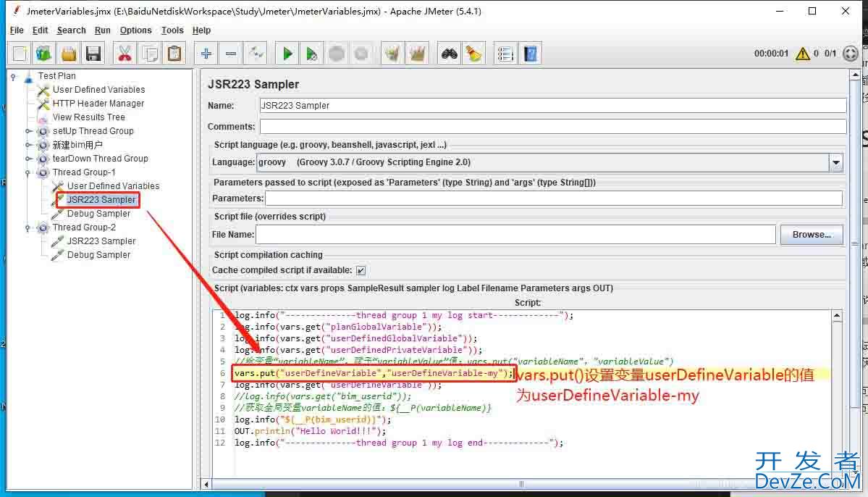Select View Results Tree listener
The width and height of the screenshot is (868, 497).
pos(88,117)
